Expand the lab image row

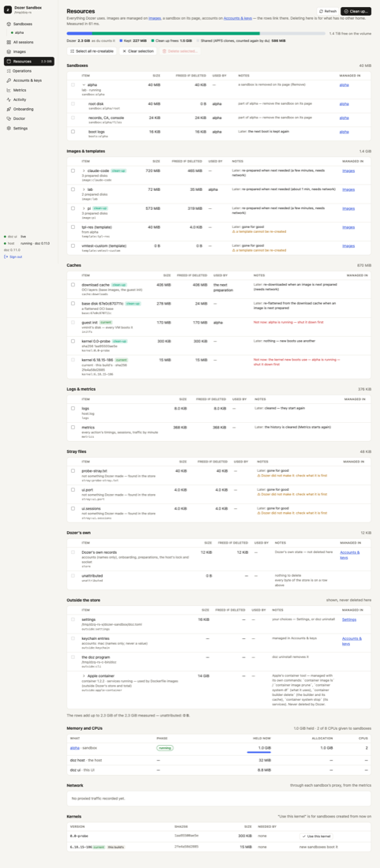coord(84,189)
